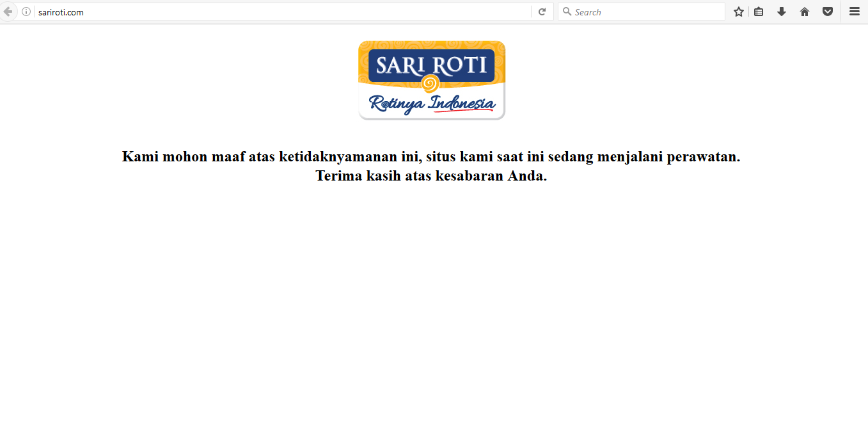Save page to Pocket icon
This screenshot has height=445, width=868.
click(x=828, y=12)
